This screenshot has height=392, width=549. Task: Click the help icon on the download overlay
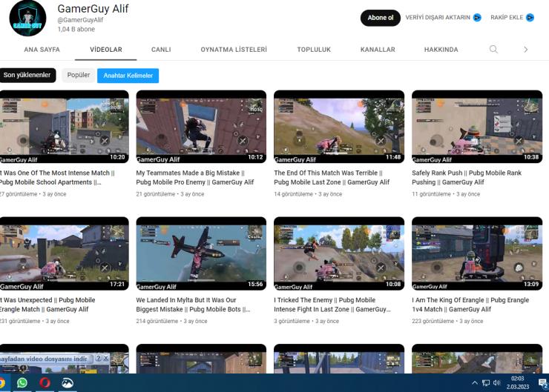(x=99, y=359)
